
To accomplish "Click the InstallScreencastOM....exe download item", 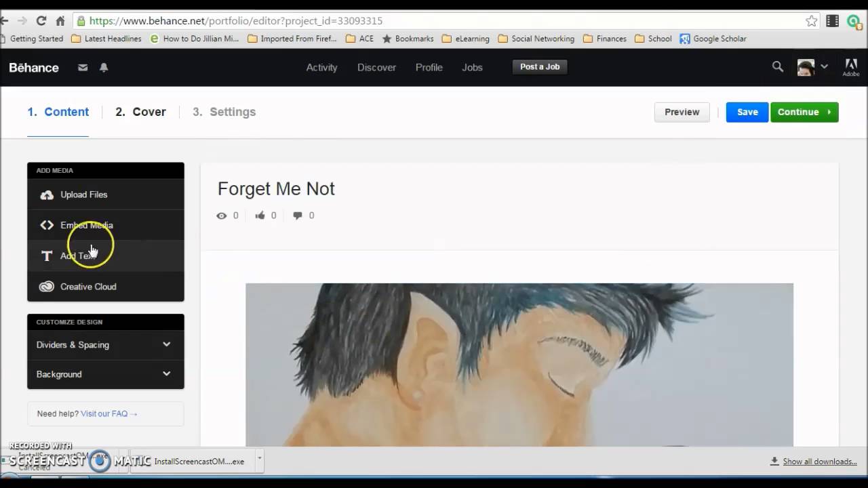I will [193, 462].
